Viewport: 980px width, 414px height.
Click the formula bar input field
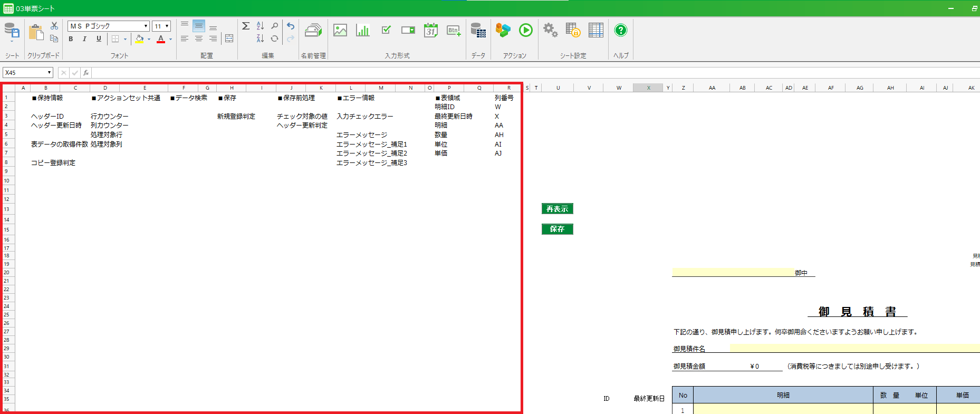(527, 73)
